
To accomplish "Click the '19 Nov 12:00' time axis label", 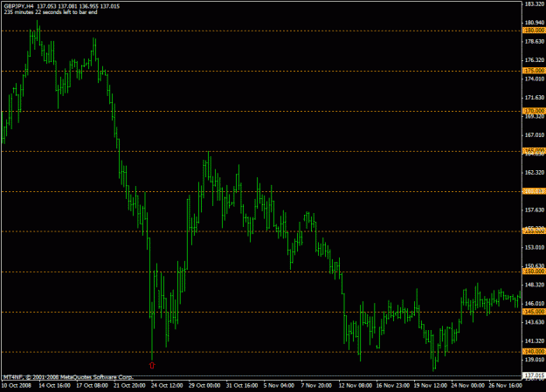I will click(x=431, y=385).
